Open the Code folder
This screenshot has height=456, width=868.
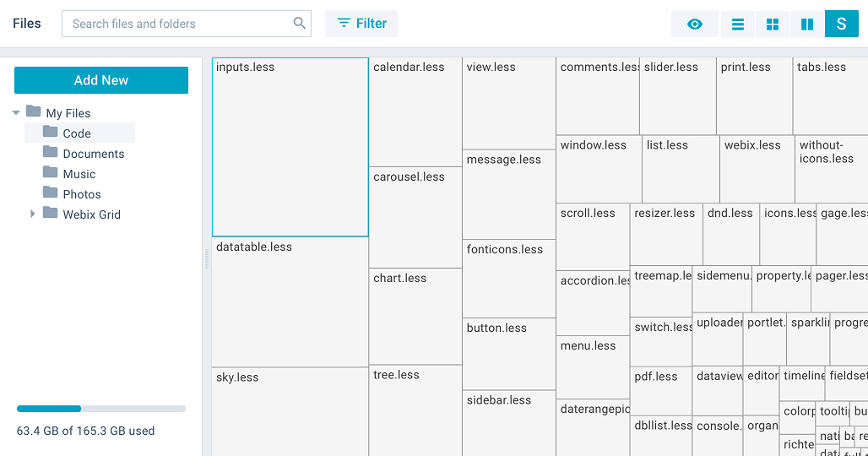point(77,133)
